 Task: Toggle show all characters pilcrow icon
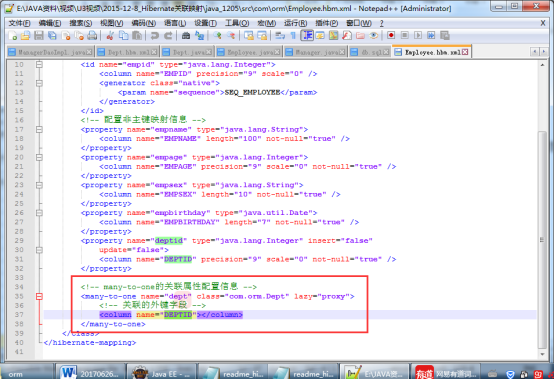coord(293,36)
